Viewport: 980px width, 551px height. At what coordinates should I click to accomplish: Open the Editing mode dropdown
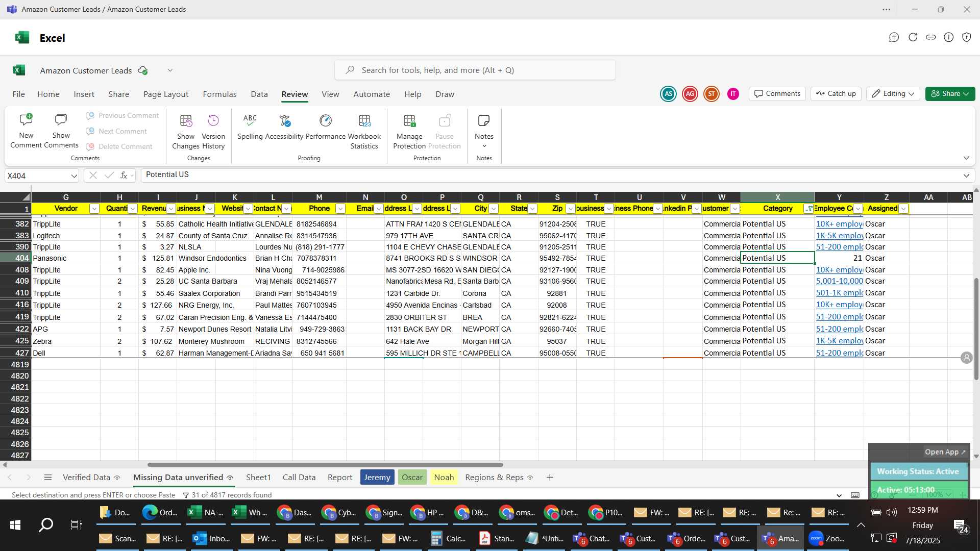point(893,94)
